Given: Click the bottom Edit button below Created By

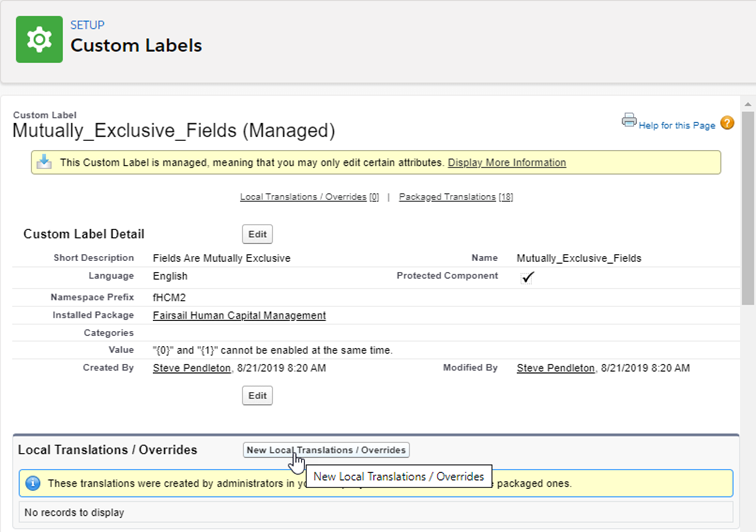Looking at the screenshot, I should pyautogui.click(x=257, y=396).
